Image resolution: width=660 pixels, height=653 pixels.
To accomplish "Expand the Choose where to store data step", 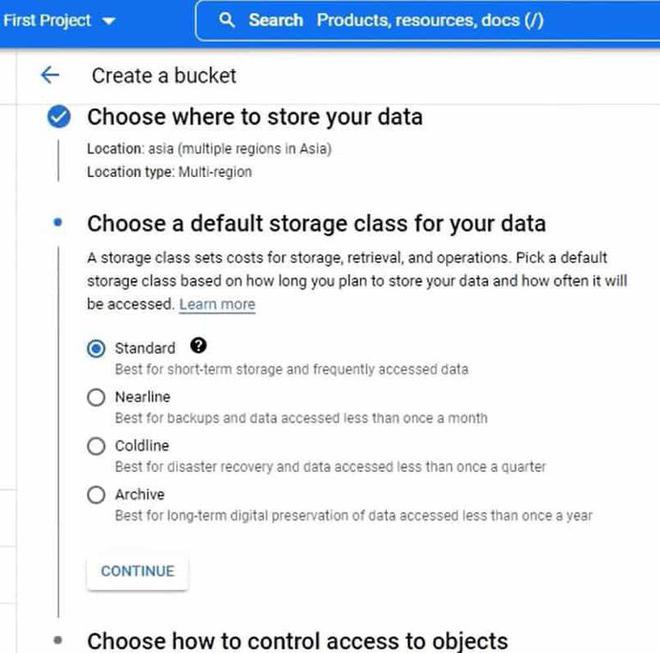I will click(254, 117).
